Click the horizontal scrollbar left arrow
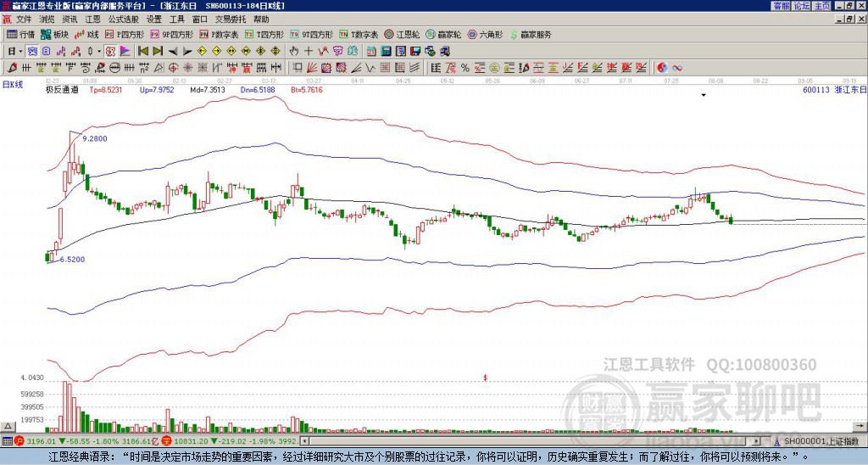 pyautogui.click(x=304, y=441)
